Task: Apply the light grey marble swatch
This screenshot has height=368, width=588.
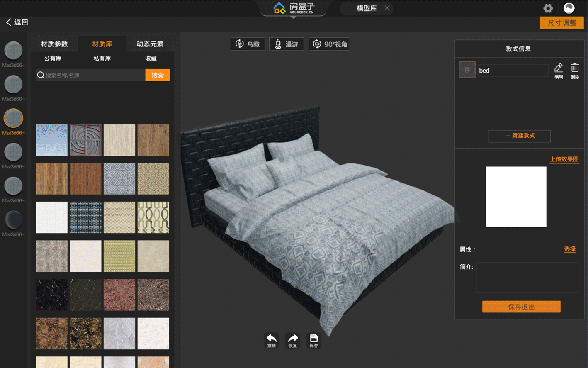Action: tap(119, 334)
